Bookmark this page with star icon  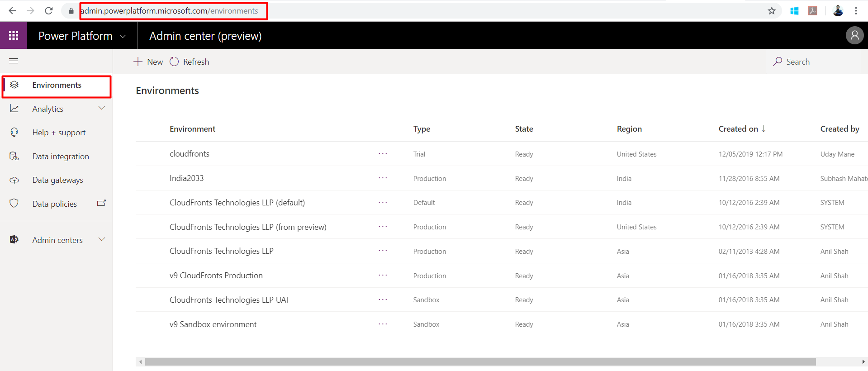coord(772,11)
